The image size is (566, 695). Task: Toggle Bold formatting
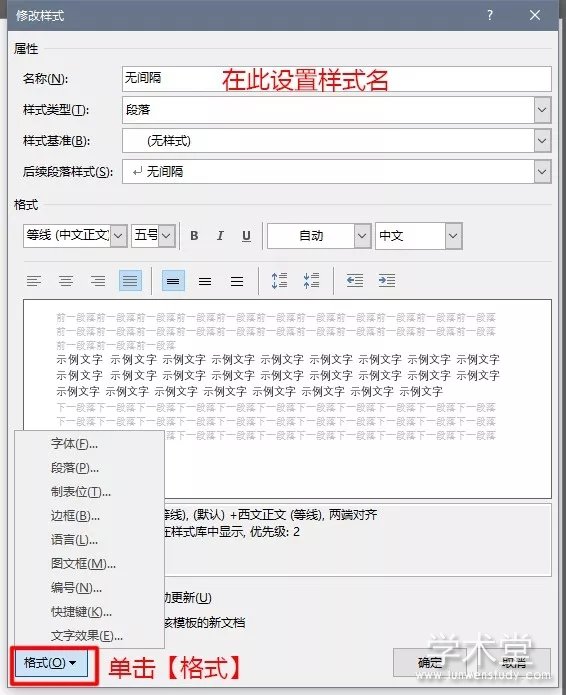click(x=194, y=236)
